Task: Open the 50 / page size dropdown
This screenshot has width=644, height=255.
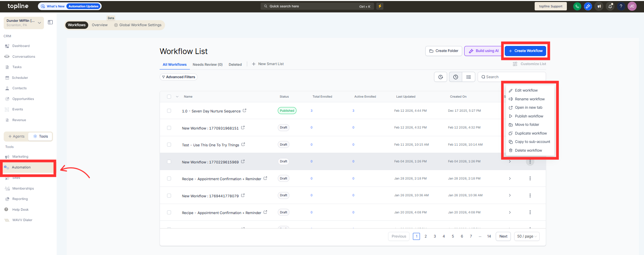Action: pos(527,237)
